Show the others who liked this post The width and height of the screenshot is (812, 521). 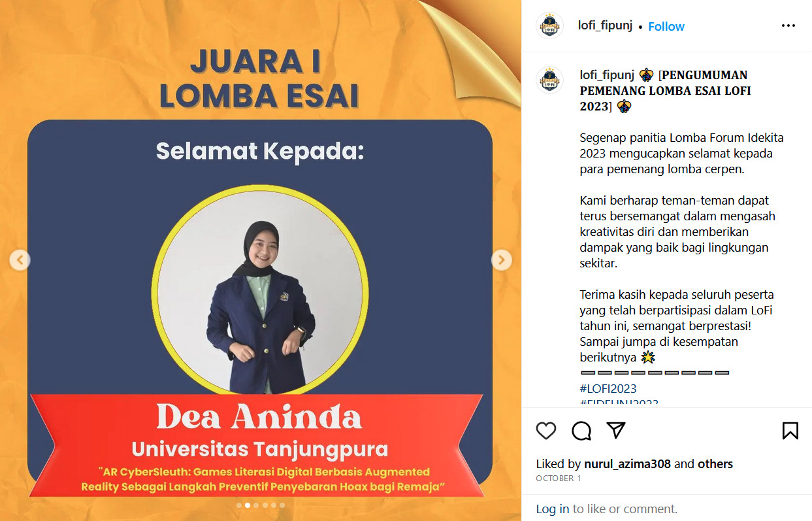[x=715, y=464]
